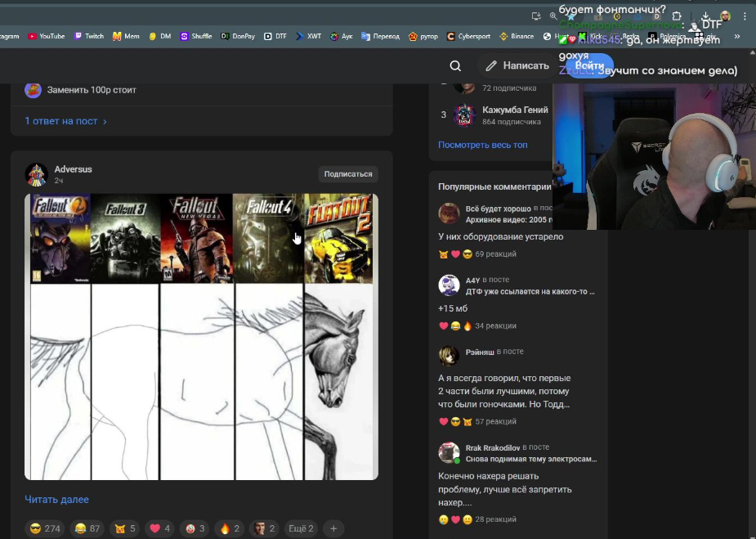
Task: Click the Adversus author avatar
Action: (36, 174)
